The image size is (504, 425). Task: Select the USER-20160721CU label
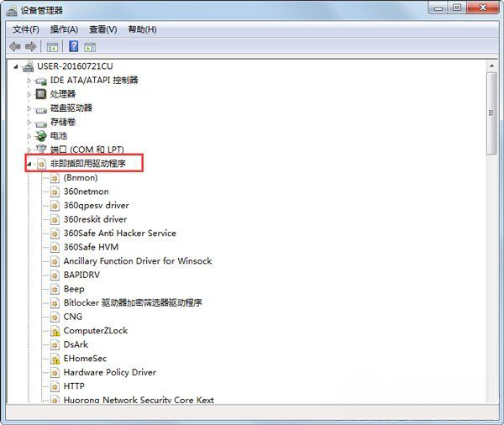[75, 66]
